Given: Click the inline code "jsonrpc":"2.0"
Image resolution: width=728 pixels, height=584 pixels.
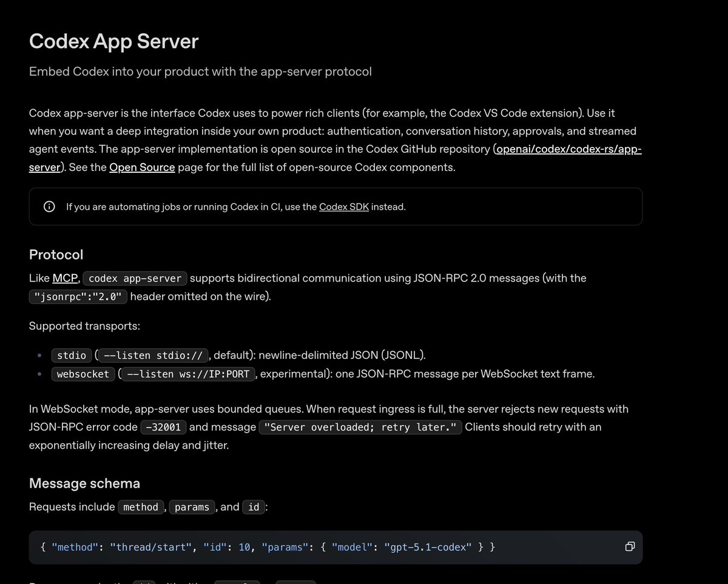Looking at the screenshot, I should click(78, 297).
